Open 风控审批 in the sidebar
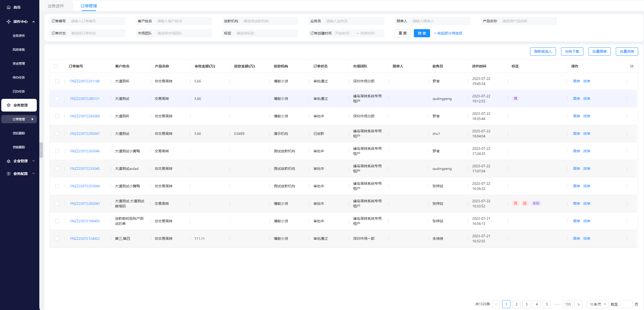This screenshot has height=310, width=644. [19, 50]
